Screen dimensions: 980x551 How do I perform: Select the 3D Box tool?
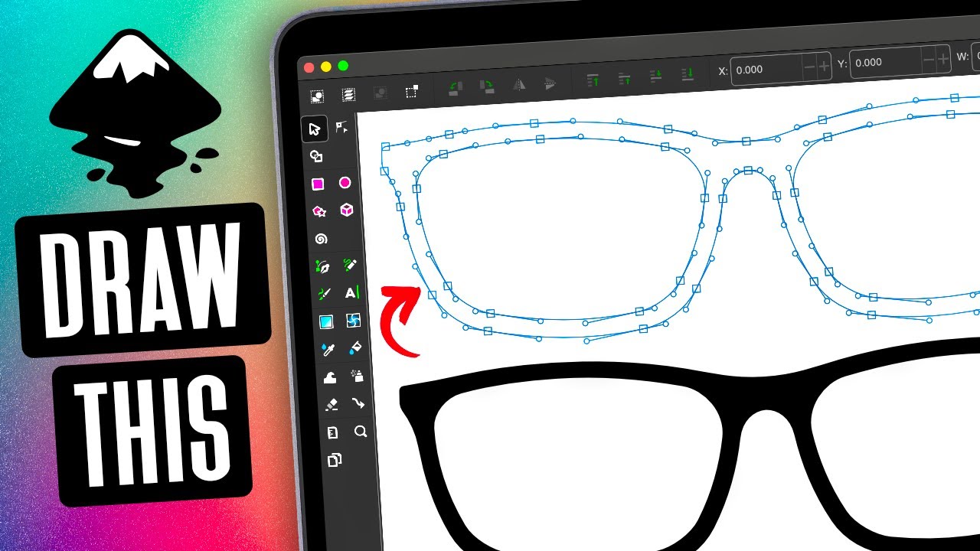[x=347, y=210]
